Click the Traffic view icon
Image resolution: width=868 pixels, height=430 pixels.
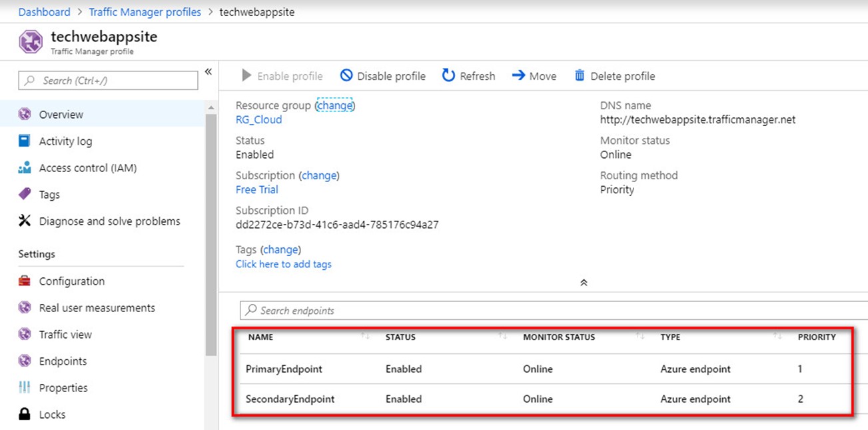25,334
